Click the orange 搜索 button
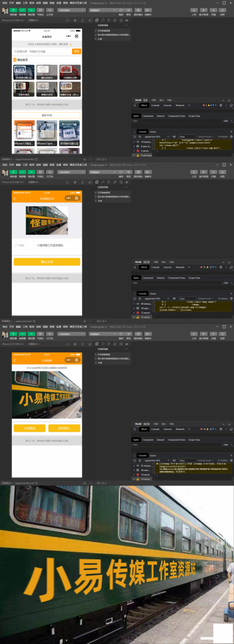Viewport: 234px width, 644px height. (x=77, y=51)
